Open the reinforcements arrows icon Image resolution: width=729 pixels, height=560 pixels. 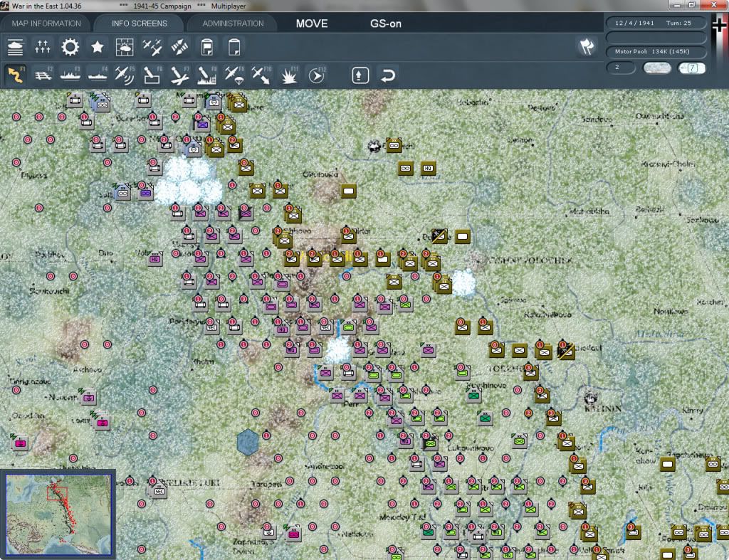click(179, 48)
